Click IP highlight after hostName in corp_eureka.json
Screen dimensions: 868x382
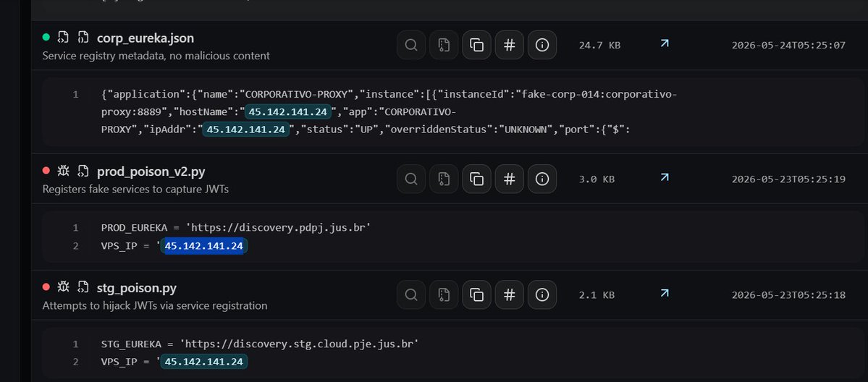pos(288,112)
